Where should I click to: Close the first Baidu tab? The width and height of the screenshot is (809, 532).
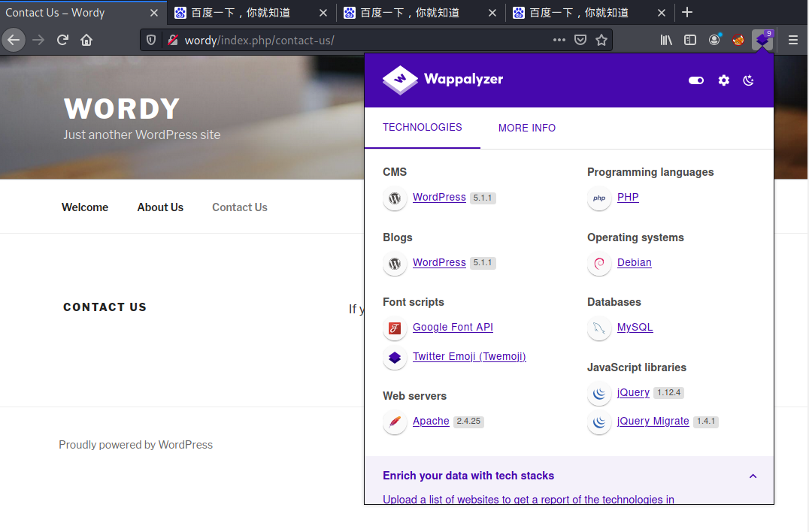323,13
